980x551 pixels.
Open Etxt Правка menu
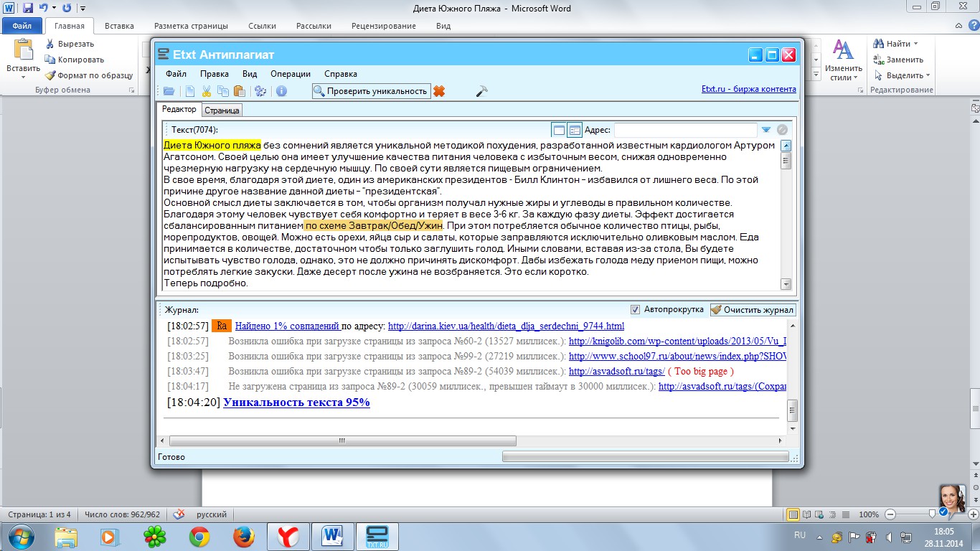215,74
